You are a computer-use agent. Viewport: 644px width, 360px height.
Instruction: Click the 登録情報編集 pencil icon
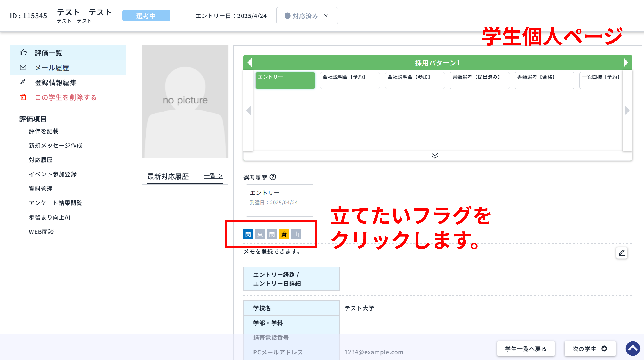coord(23,82)
